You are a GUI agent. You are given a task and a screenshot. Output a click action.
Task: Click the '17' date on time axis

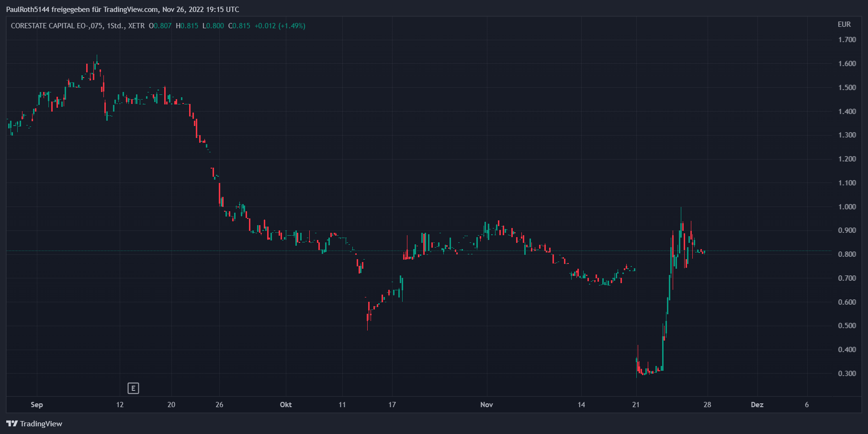[x=392, y=405]
